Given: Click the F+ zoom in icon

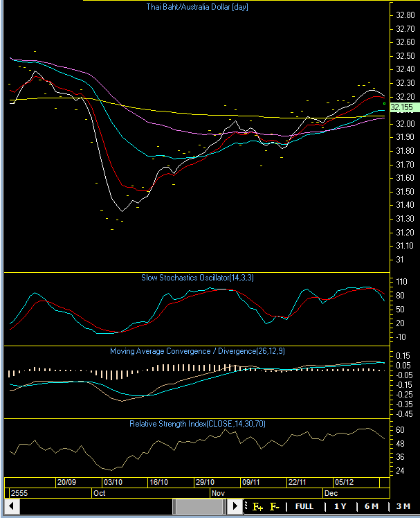Looking at the screenshot, I should [259, 506].
